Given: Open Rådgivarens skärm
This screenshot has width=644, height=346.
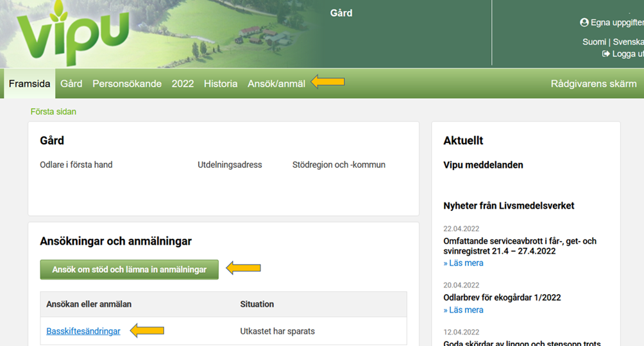Looking at the screenshot, I should click(593, 84).
